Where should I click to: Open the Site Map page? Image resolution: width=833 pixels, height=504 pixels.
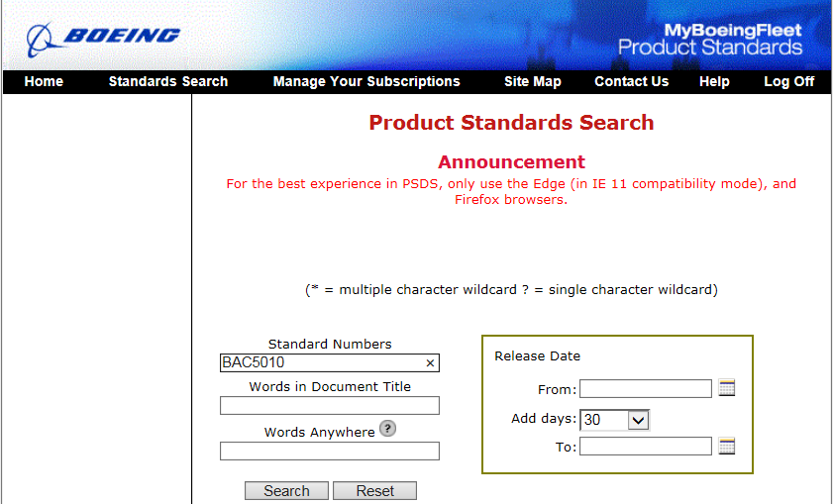pyautogui.click(x=532, y=82)
